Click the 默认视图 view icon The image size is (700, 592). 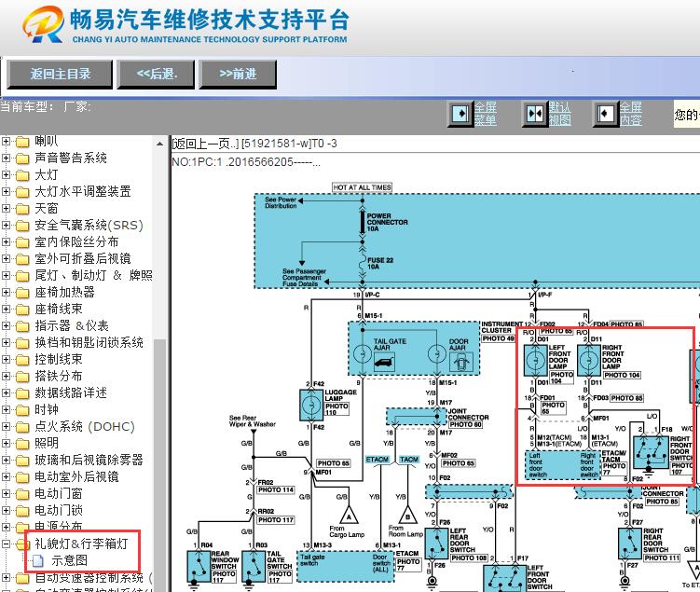click(x=535, y=114)
